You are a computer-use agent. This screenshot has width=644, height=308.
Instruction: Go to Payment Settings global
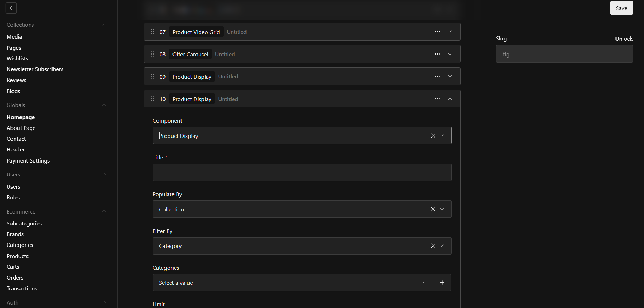click(x=28, y=160)
